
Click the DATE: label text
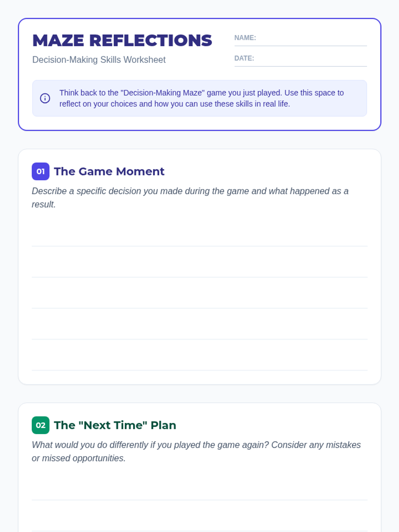pos(244,59)
